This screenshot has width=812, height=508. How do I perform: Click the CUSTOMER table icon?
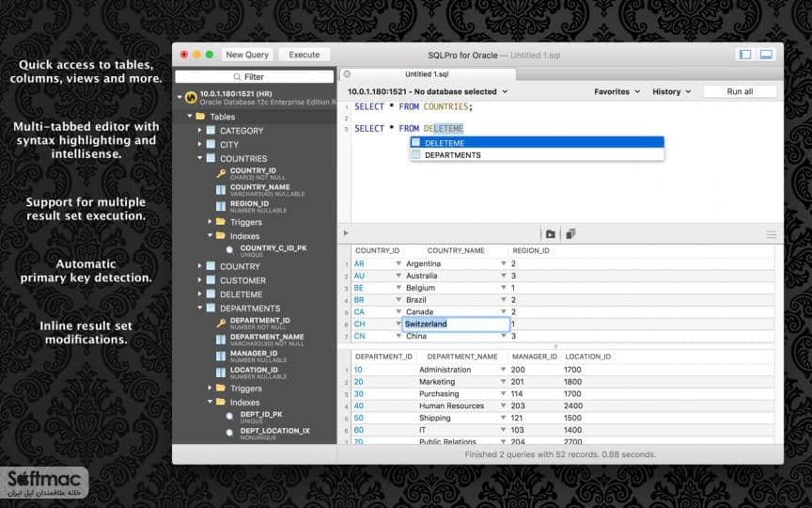click(211, 280)
